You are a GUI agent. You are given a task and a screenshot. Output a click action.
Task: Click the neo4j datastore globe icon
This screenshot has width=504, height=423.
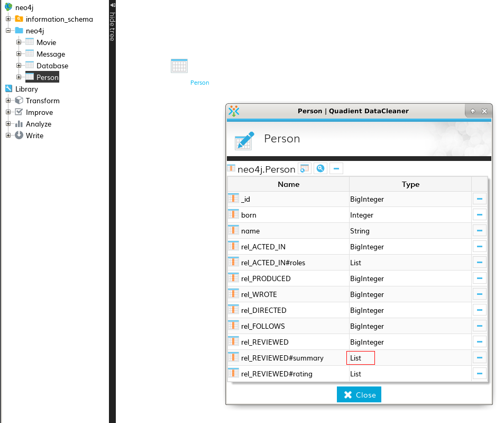tap(8, 7)
